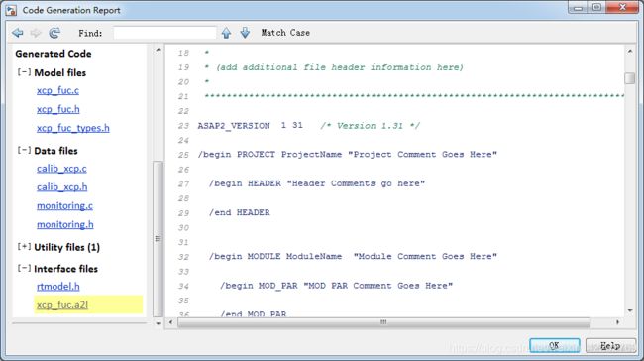Viewport: 644px width, 361px height.
Task: Open the rtmodel.h file link
Action: click(57, 287)
